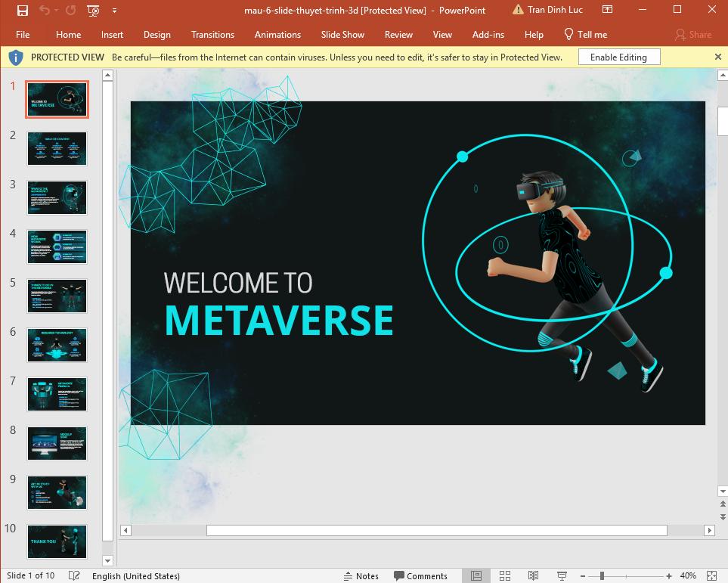The height and width of the screenshot is (583, 728).
Task: Select slide 5 thumbnail in the panel
Action: 57,296
